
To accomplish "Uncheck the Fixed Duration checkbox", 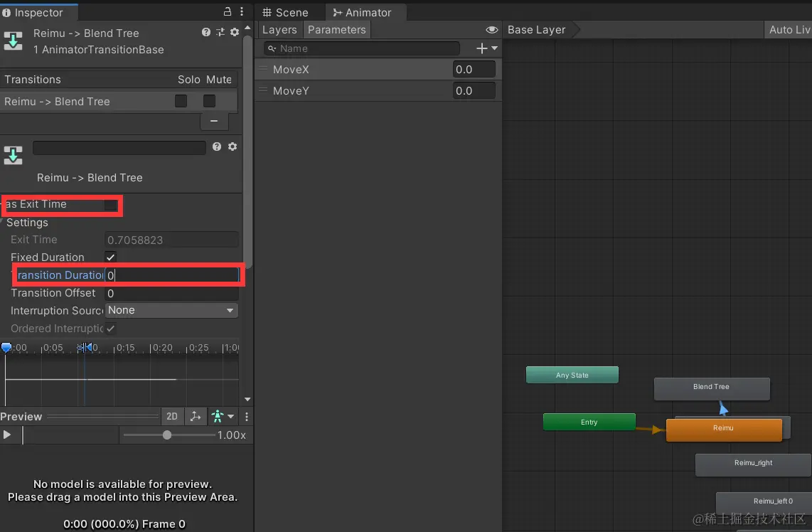I will (x=110, y=257).
